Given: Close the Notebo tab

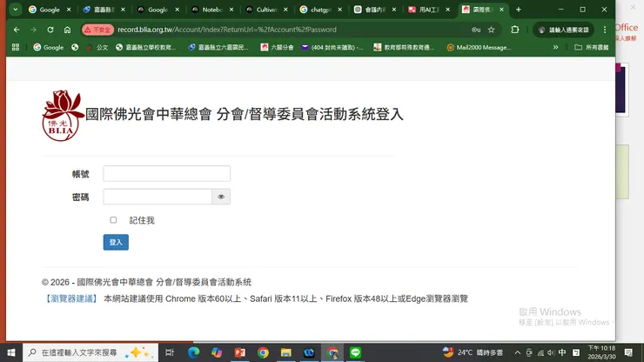Looking at the screenshot, I should click(231, 10).
